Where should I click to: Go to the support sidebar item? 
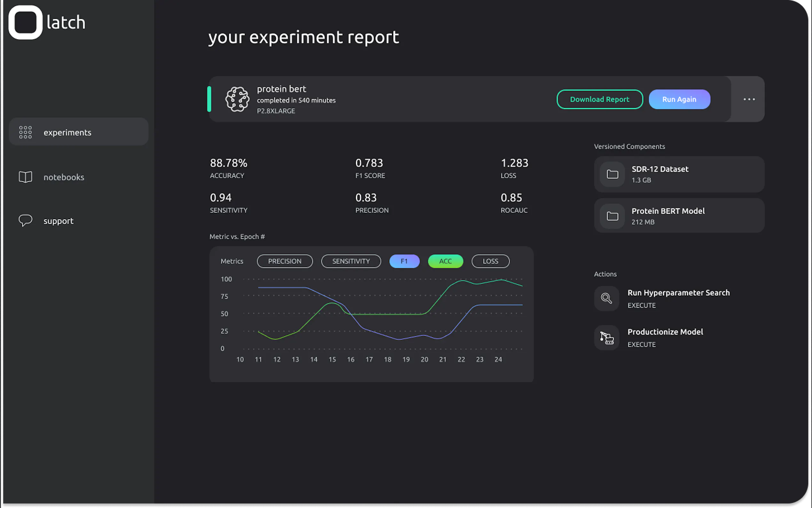pos(59,221)
